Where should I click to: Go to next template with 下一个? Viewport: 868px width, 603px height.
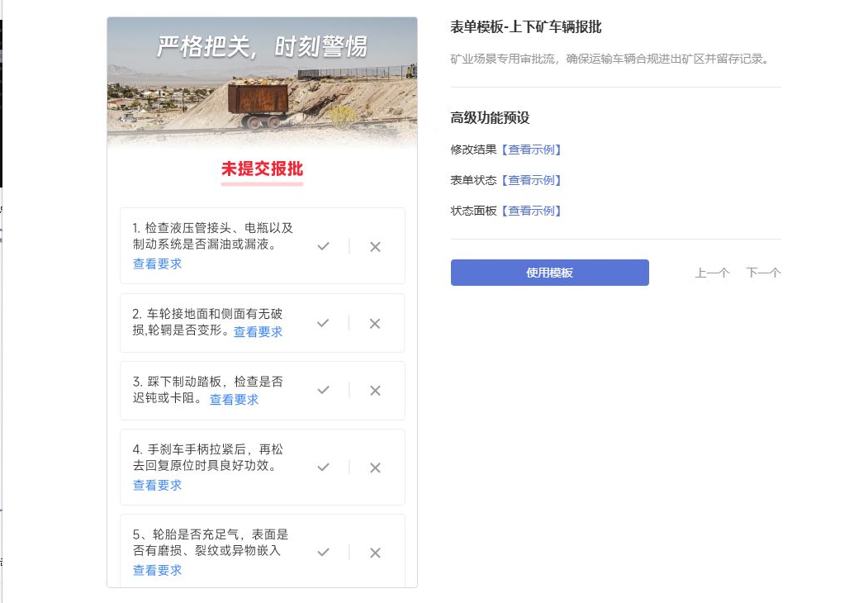click(x=763, y=273)
